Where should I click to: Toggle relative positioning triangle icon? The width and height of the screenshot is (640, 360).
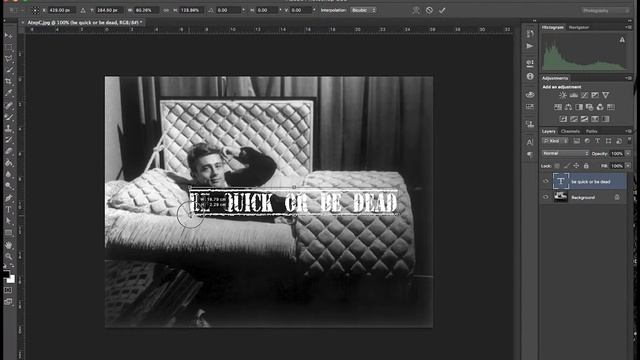(83, 10)
